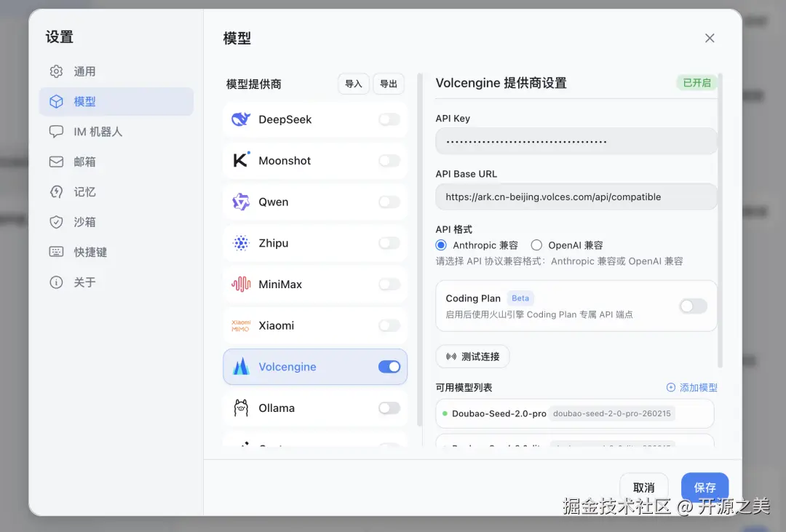This screenshot has width=786, height=532.
Task: Click the 保存 button
Action: [704, 488]
